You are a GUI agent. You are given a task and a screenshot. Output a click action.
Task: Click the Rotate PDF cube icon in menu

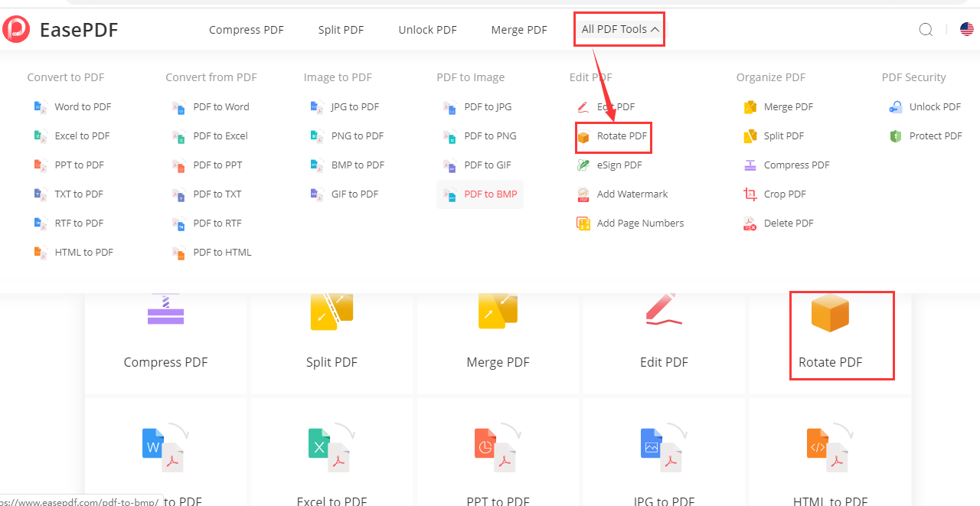pos(583,137)
